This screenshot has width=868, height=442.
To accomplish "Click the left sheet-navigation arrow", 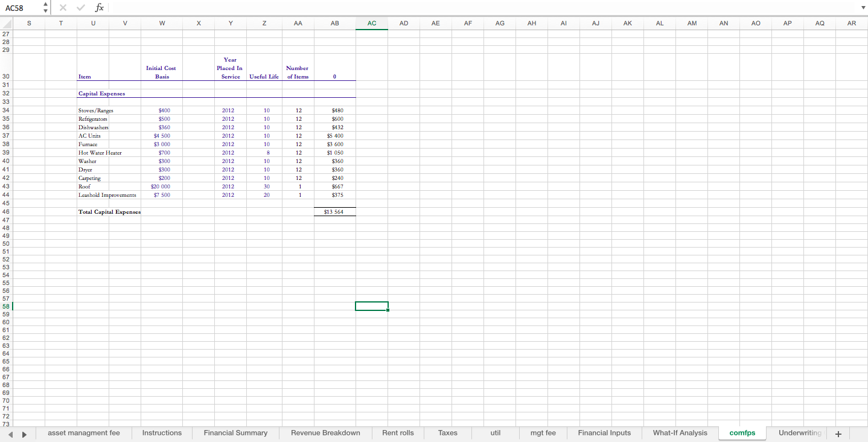I will coord(10,433).
